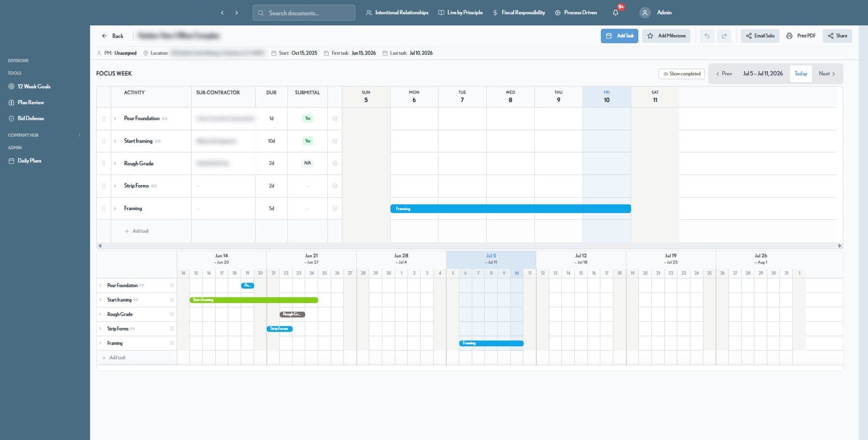This screenshot has width=868, height=440.
Task: Expand gantt Start framing row chevron
Action: coord(100,300)
